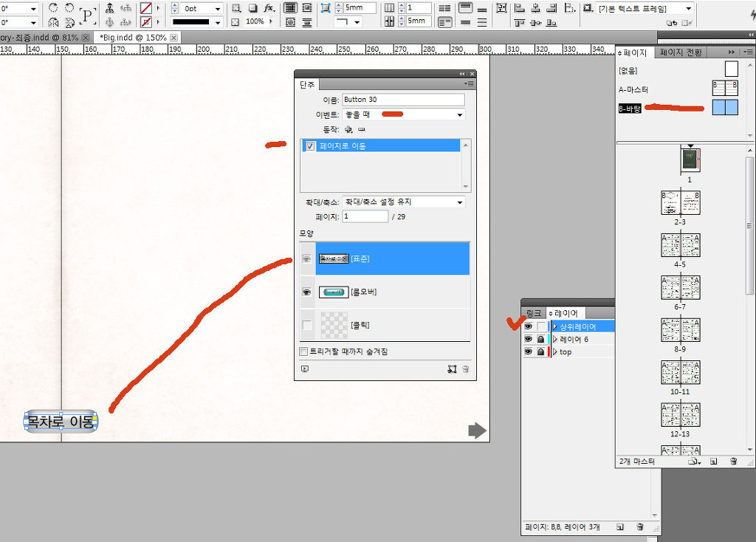Open the 이벤트 event dropdown
The height and width of the screenshot is (542, 756).
[460, 115]
